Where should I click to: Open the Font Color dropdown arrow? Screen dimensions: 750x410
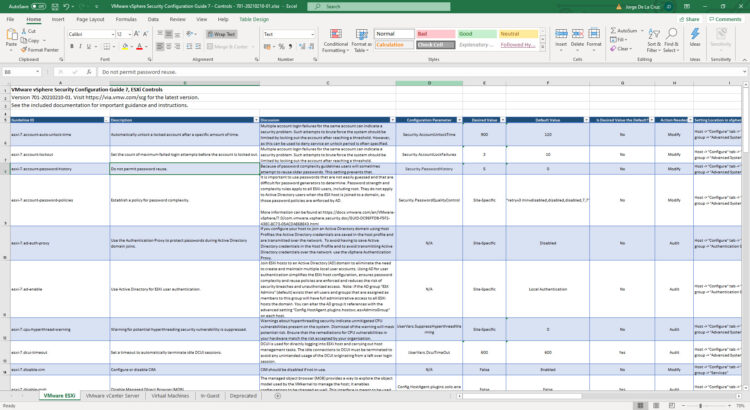[x=146, y=47]
